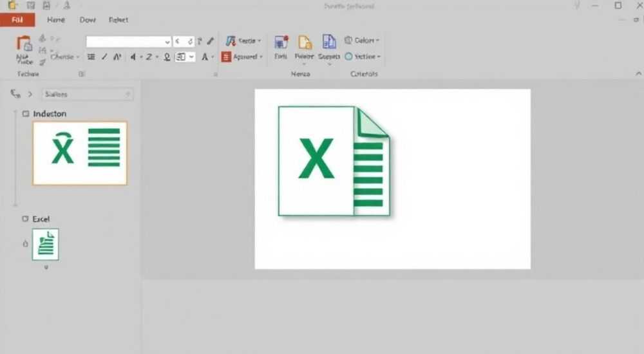Expand the Apsoued dropdown arrow
Viewport: 644px width, 354px height.
(261, 57)
